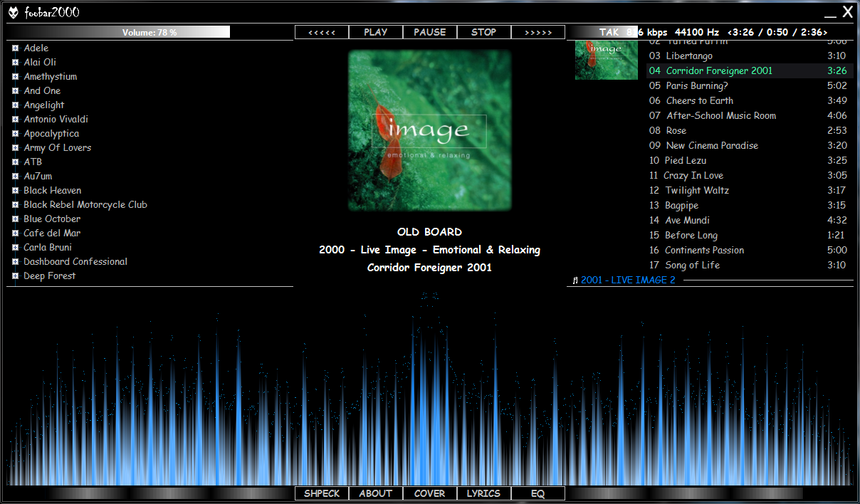Skip to next track with >>>>> button

point(537,32)
